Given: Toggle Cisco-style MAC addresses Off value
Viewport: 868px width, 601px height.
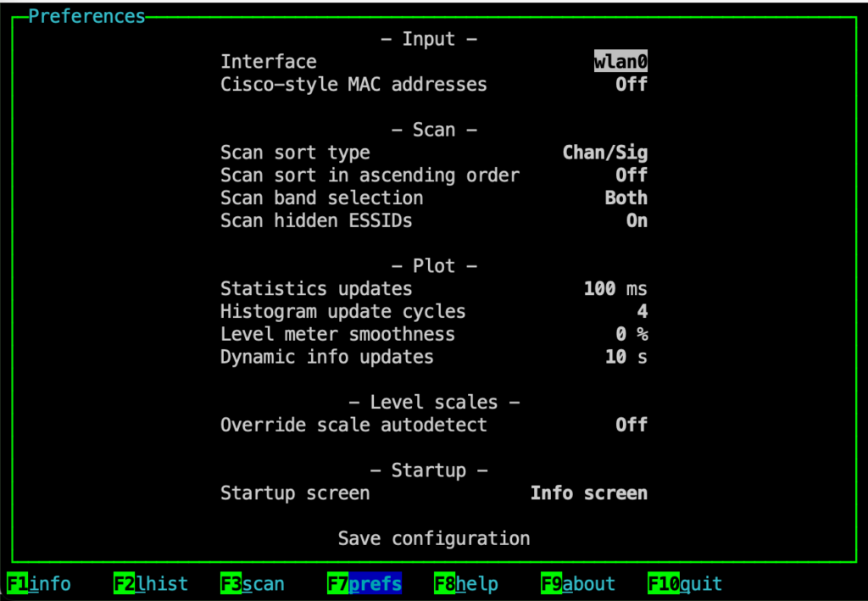Looking at the screenshot, I should tap(632, 84).
